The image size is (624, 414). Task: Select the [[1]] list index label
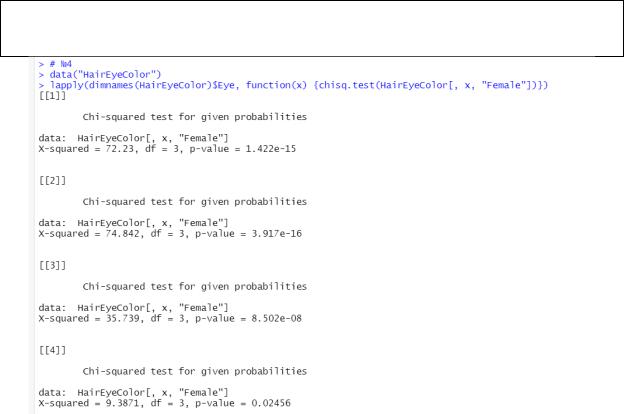tap(52, 96)
